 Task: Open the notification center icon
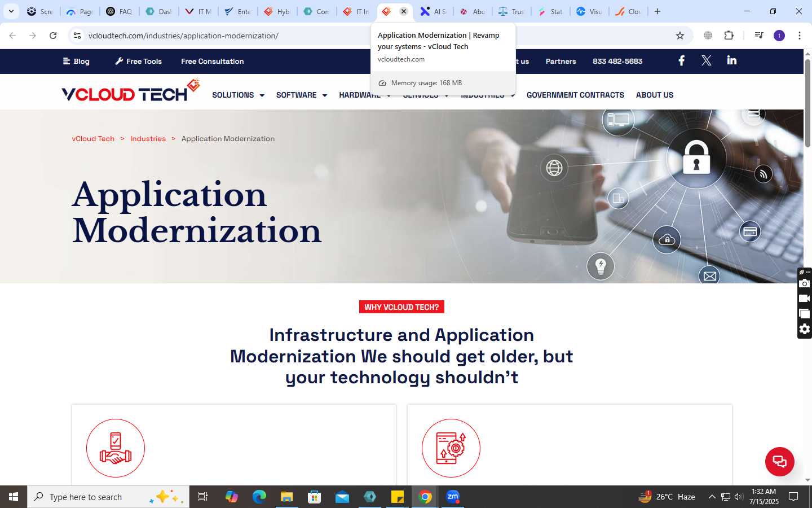click(793, 497)
